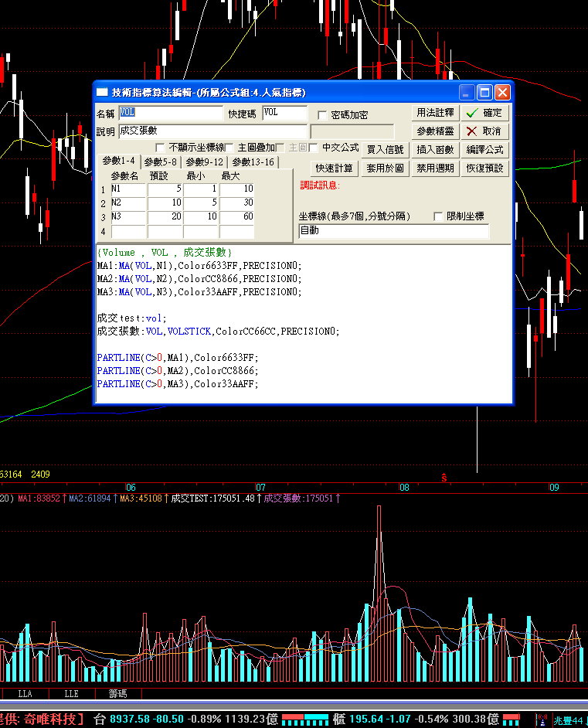Select the 籌碼 tab below the chart

(x=117, y=694)
